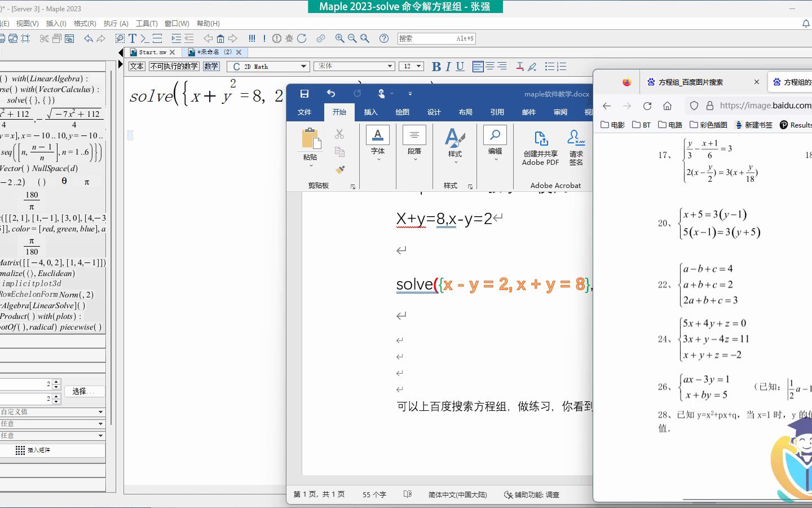Image resolution: width=812 pixels, height=508 pixels.
Task: Click Maple's font color icon
Action: [520, 67]
